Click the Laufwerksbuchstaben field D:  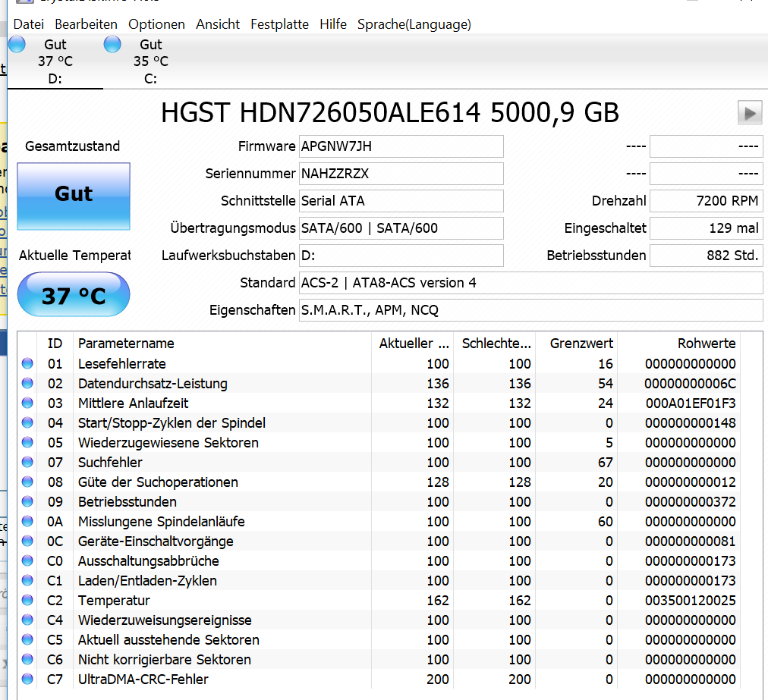pos(401,256)
